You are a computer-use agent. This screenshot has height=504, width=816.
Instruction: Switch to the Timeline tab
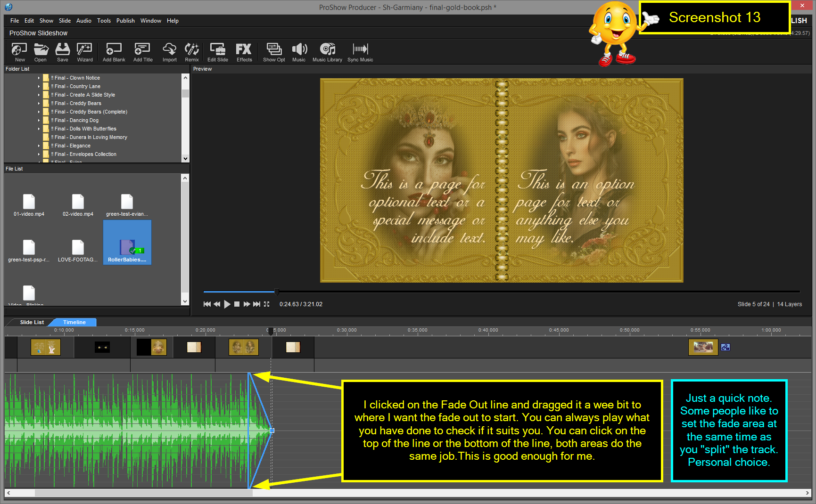[x=74, y=322]
